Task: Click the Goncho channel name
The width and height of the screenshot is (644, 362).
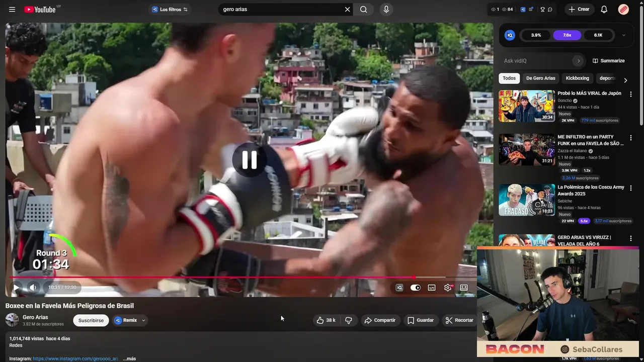Action: click(565, 101)
